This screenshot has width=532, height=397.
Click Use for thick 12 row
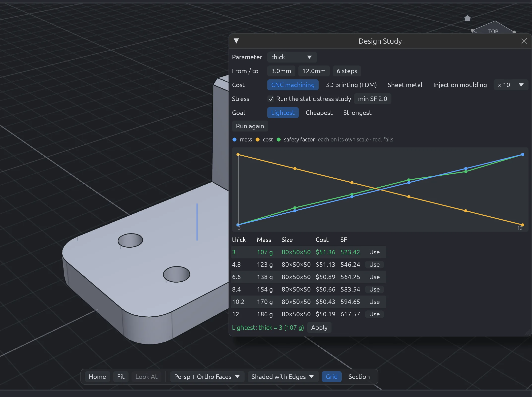click(x=374, y=314)
